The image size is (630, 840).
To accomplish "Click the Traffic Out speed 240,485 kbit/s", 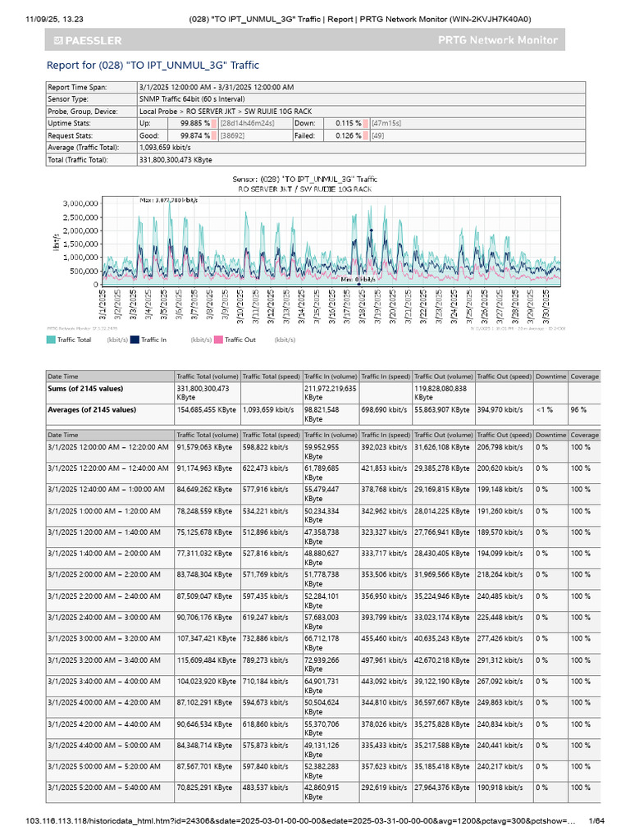I will [x=500, y=596].
